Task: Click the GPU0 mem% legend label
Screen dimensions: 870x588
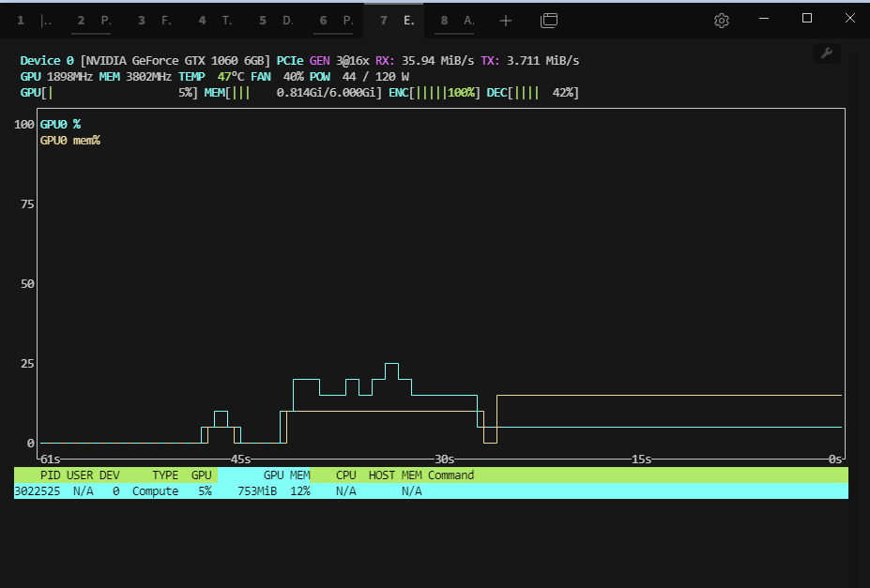Action: tap(69, 141)
